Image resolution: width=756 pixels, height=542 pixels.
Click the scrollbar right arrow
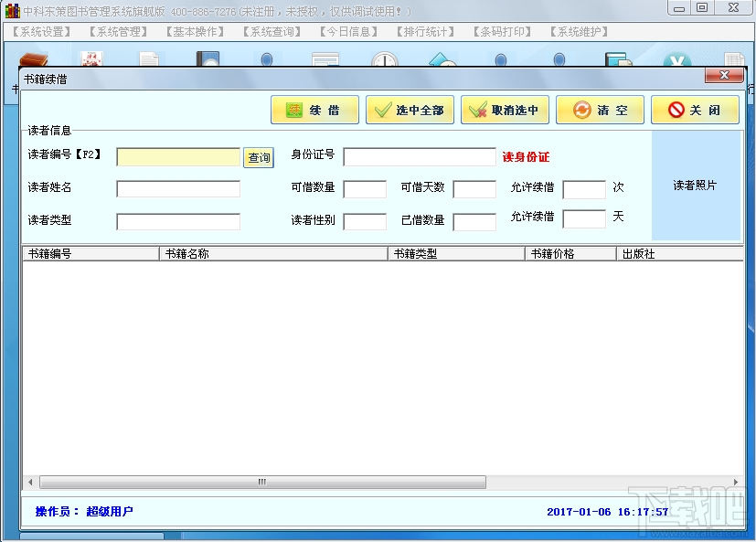tap(736, 482)
